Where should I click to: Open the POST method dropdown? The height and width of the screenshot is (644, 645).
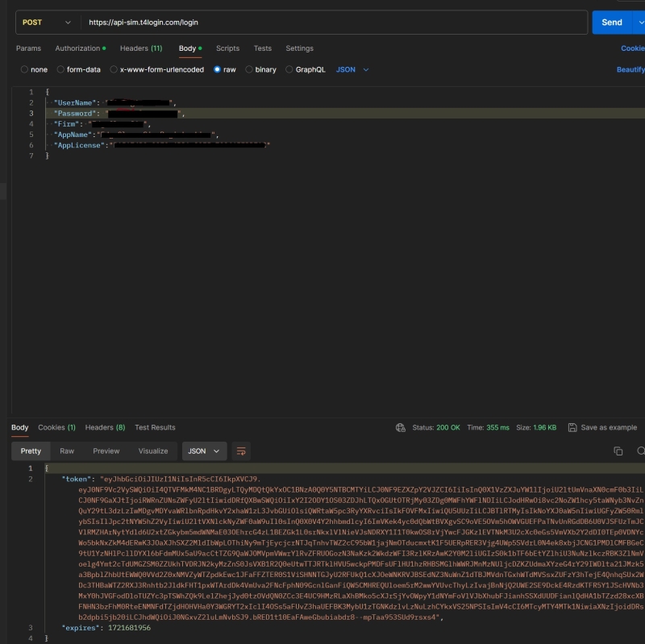tap(47, 23)
